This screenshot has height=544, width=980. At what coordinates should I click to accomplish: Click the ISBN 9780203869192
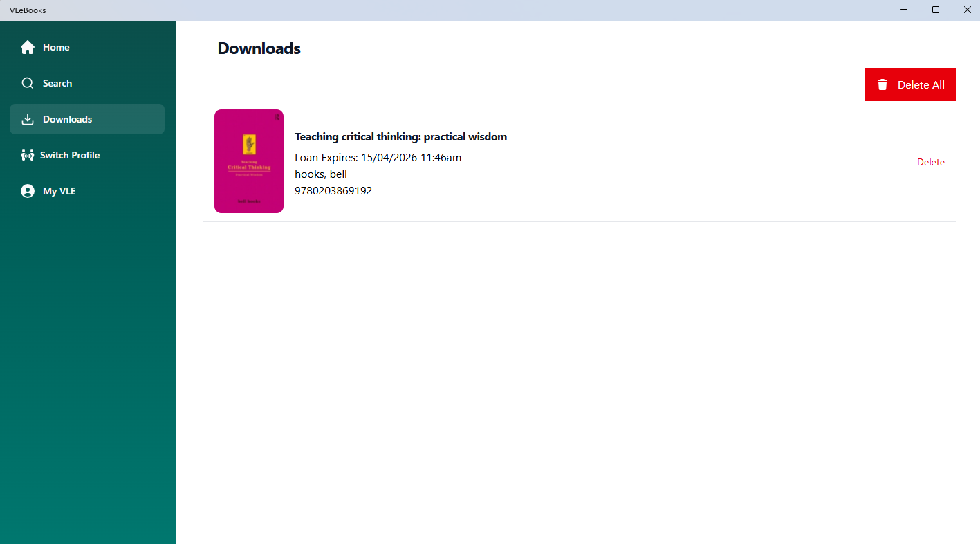pyautogui.click(x=333, y=190)
